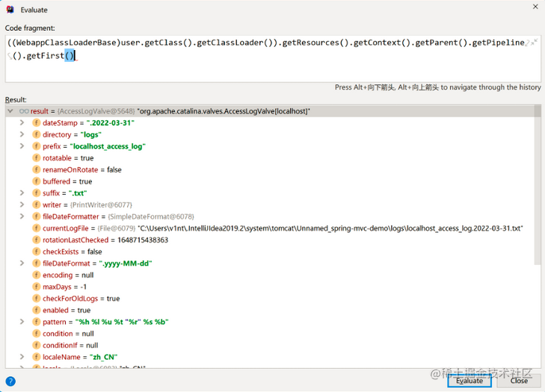Click the field icon beside encoding

[x=37, y=275]
